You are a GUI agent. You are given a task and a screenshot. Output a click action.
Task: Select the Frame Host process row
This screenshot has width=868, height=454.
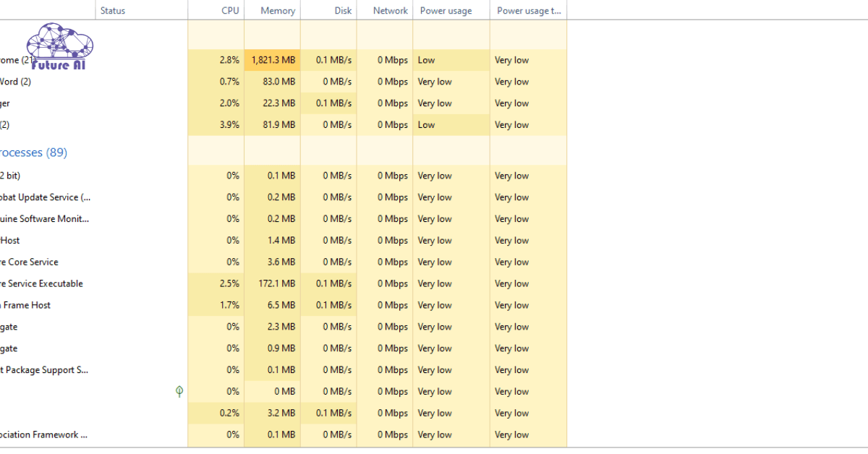pyautogui.click(x=26, y=306)
